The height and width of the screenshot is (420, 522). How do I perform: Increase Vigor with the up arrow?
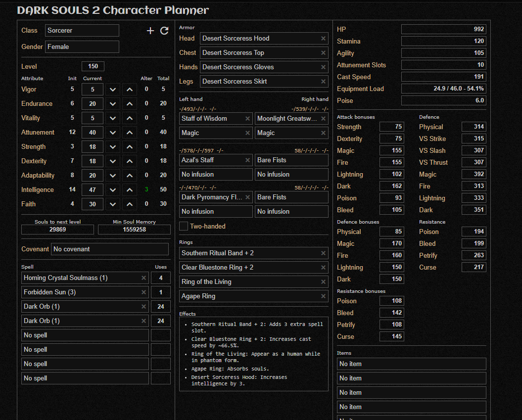[x=130, y=90]
